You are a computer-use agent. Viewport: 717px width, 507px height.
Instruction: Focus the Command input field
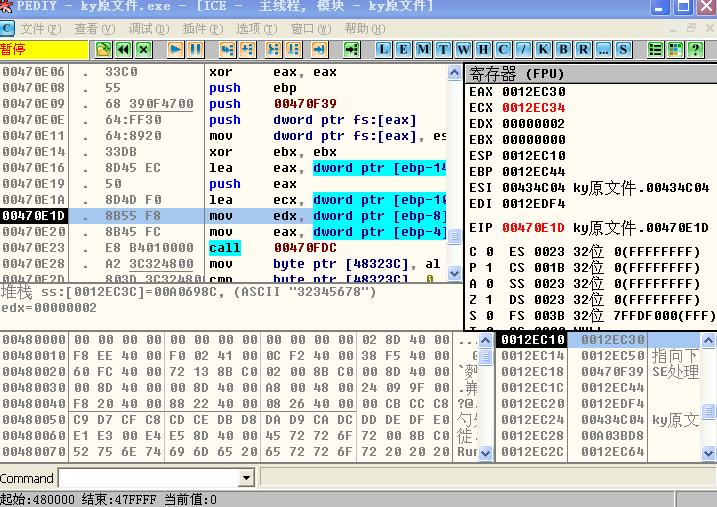point(149,479)
